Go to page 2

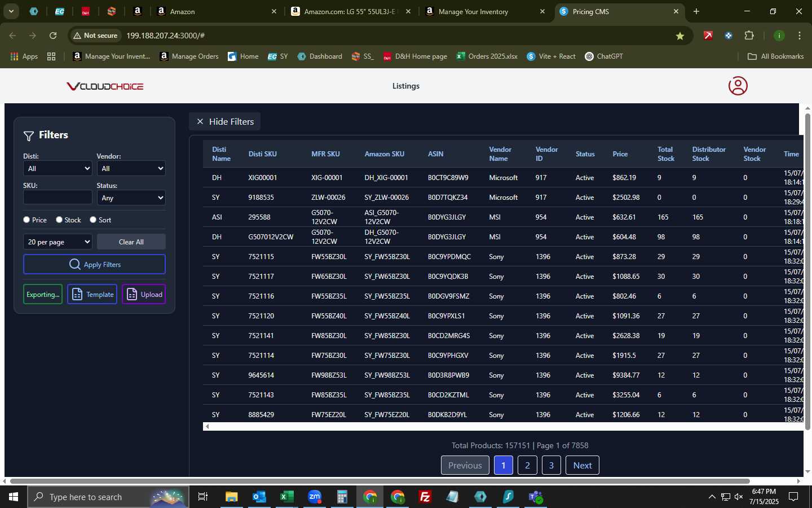click(x=527, y=465)
